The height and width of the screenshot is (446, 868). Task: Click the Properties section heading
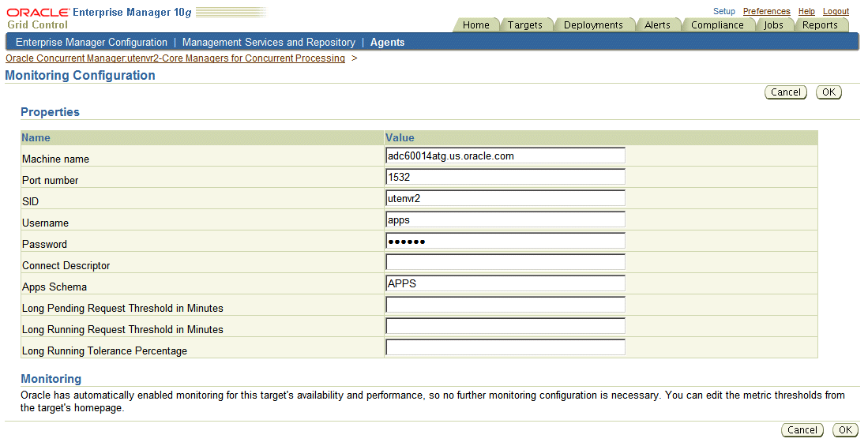[50, 112]
